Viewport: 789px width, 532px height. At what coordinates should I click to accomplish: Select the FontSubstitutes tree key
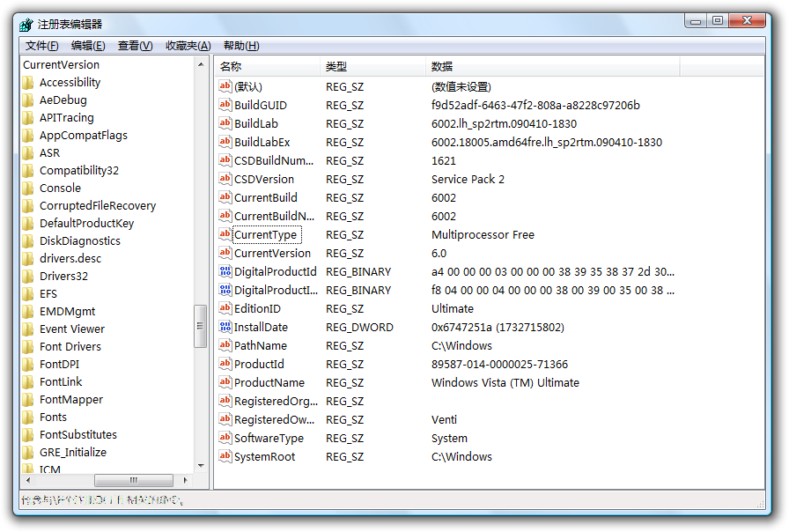78,435
